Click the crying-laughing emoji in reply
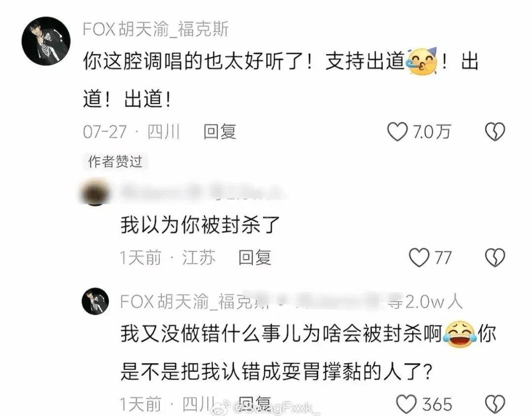The width and height of the screenshot is (532, 416). pos(460,334)
